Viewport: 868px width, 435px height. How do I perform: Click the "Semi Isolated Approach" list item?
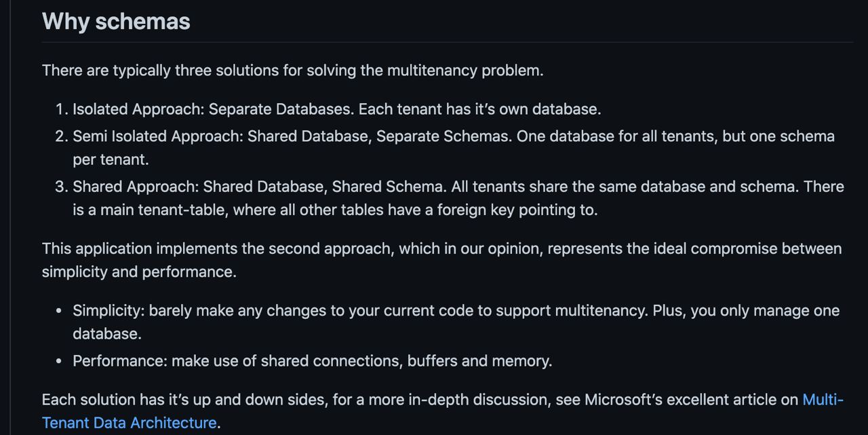click(454, 148)
